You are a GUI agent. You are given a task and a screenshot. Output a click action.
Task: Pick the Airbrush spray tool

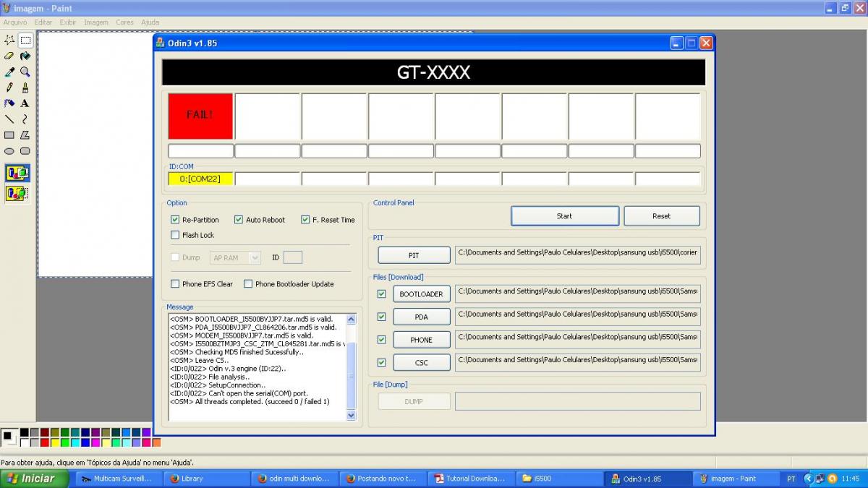(x=9, y=103)
